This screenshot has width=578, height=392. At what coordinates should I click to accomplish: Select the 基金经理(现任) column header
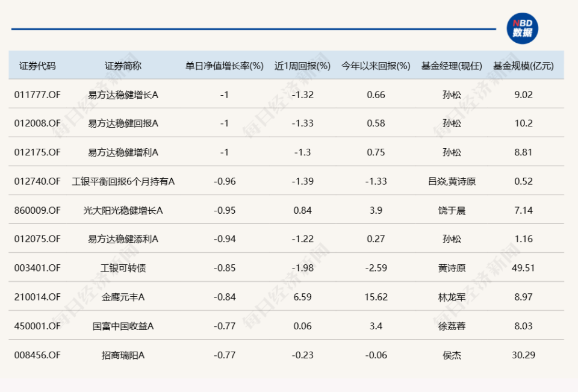point(452,66)
